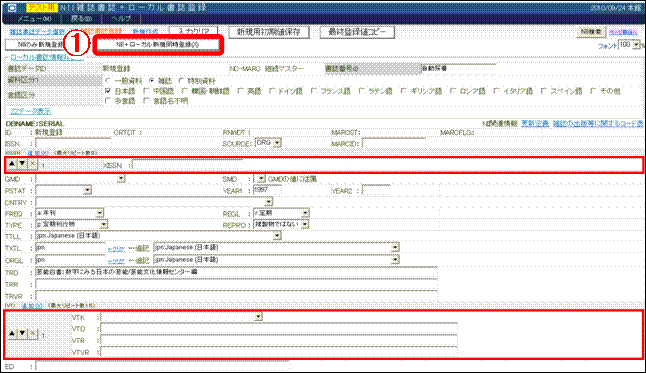Image resolution: width=646 pixels, height=373 pixels.
Task: Move the VTK entry row down
Action: [22, 333]
